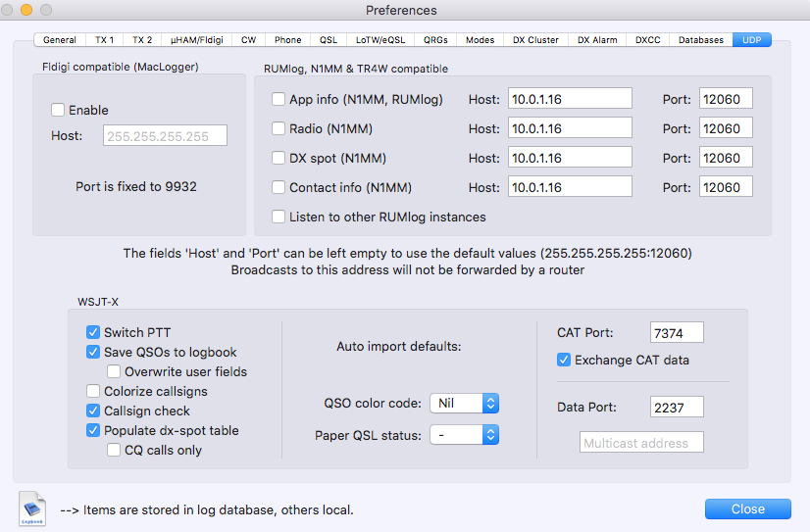Enable Listen to other RUMlog instances
Viewport: 810px width, 532px height.
pyautogui.click(x=278, y=217)
